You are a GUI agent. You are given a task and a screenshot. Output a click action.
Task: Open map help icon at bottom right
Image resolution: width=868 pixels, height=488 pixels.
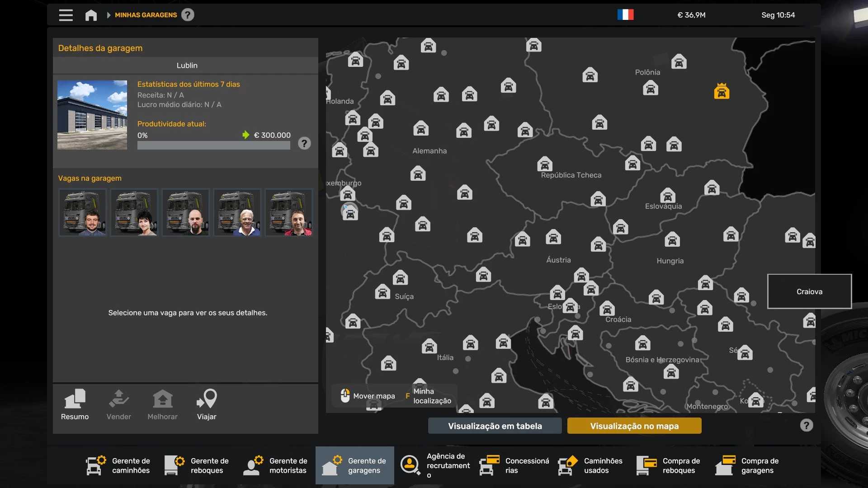coord(806,426)
